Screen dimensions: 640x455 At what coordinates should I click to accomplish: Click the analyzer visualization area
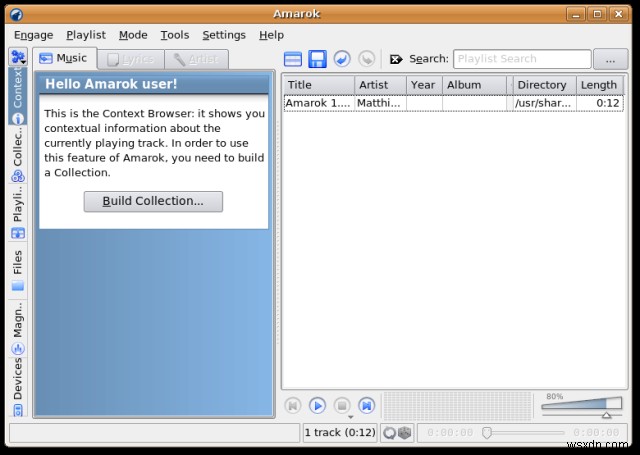[457, 406]
